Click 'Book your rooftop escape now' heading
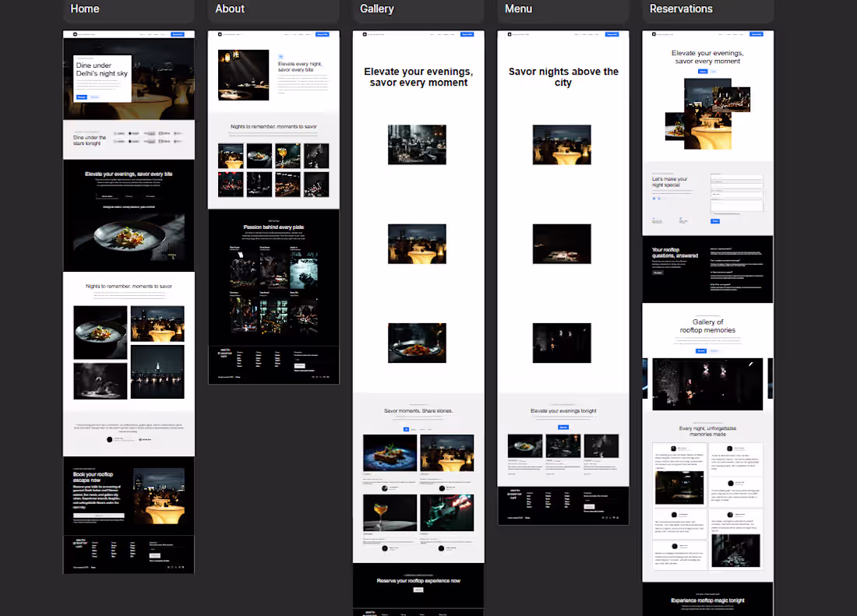857x616 pixels. coord(93,477)
